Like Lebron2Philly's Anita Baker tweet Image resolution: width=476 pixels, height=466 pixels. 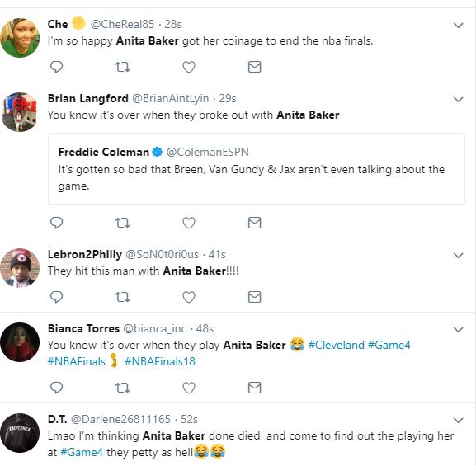click(189, 297)
